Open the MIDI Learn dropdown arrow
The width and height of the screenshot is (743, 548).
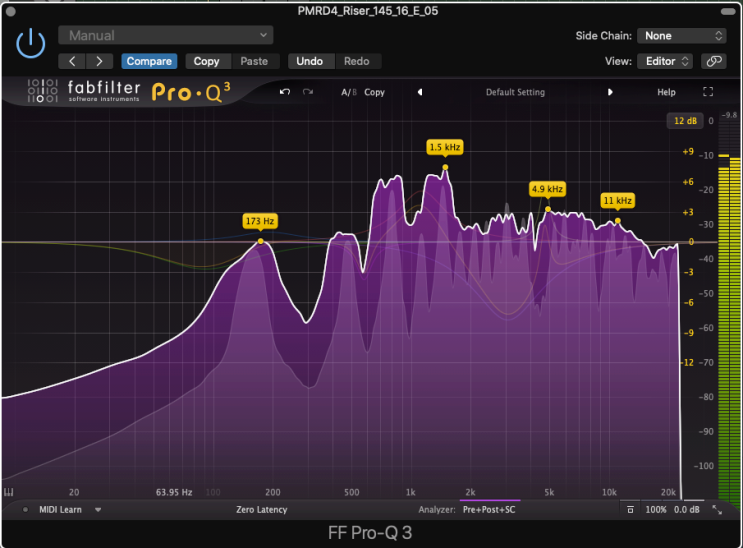(x=98, y=510)
